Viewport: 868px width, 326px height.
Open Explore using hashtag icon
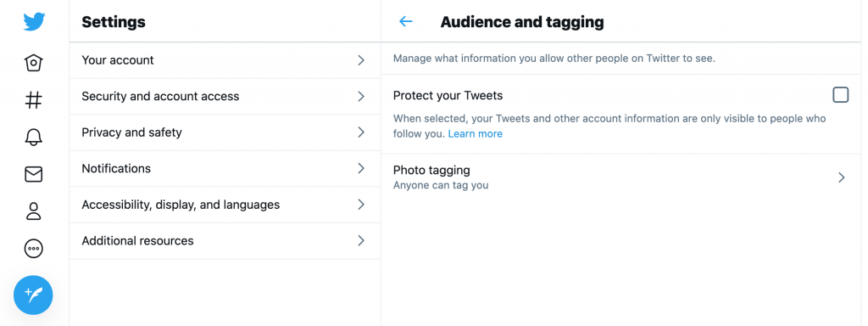[x=34, y=100]
